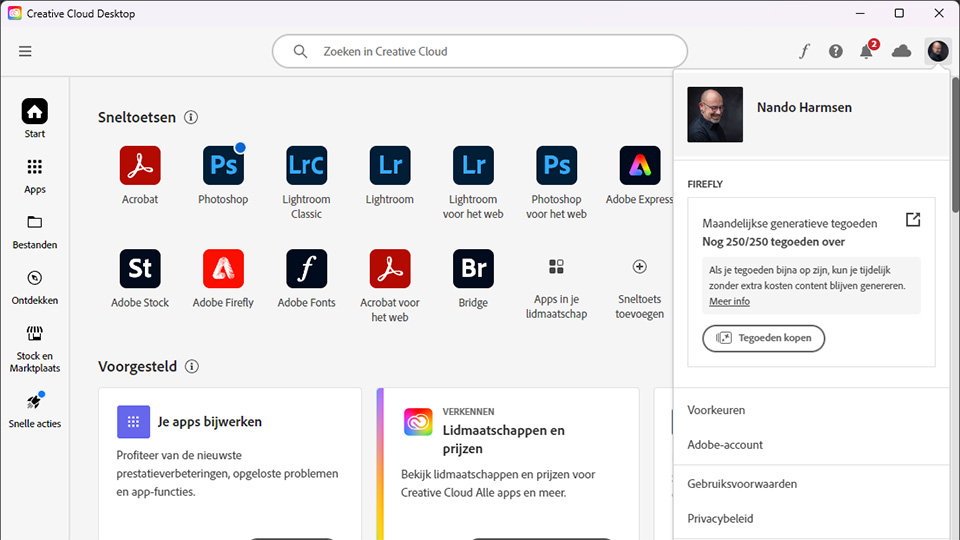Open Firefly credits external link icon
The width and height of the screenshot is (960, 540).
click(x=913, y=220)
